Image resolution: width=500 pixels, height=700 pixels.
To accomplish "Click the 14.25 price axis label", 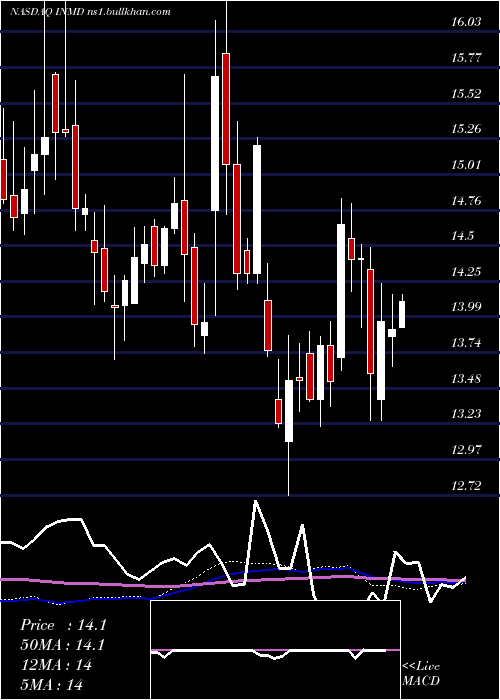I will [466, 271].
